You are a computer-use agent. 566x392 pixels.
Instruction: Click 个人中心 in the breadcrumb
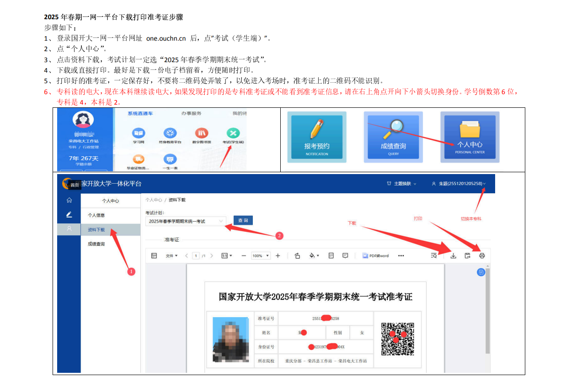point(154,200)
